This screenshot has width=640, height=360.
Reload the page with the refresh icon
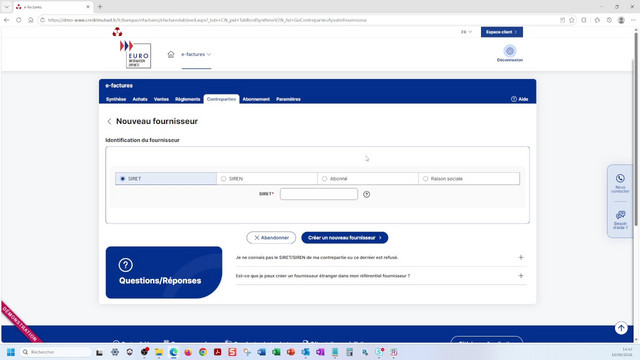point(18,20)
